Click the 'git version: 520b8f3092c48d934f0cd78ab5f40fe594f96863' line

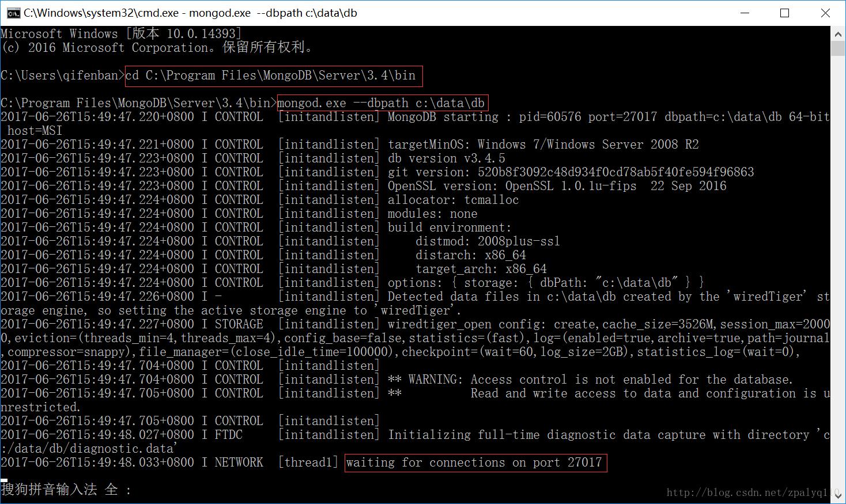(x=571, y=172)
